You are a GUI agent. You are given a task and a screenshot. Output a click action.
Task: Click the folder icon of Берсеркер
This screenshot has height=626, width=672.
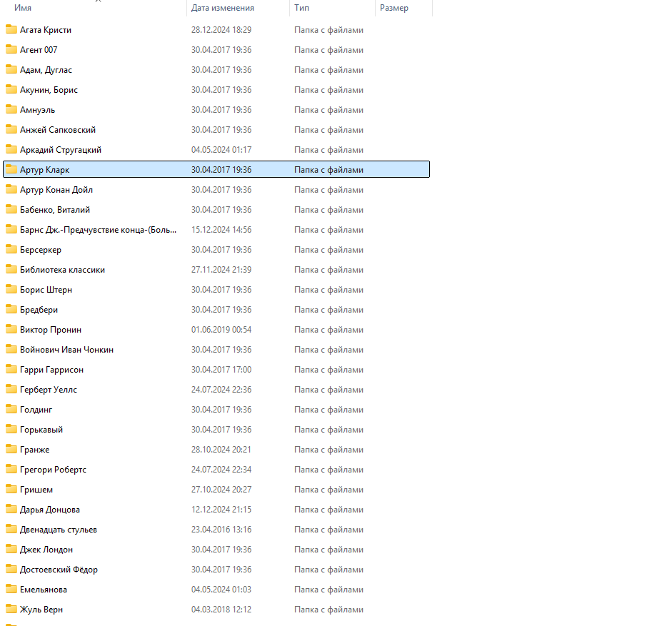coord(11,249)
